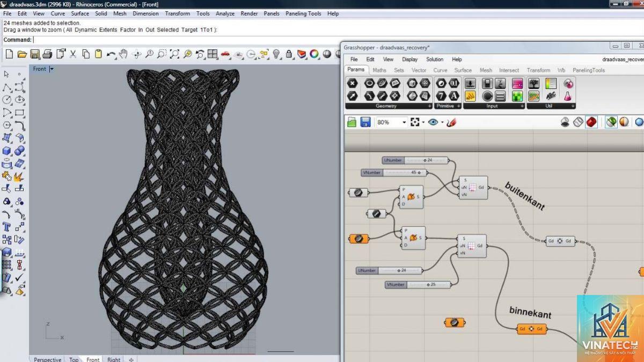Image resolution: width=644 pixels, height=362 pixels.
Task: Click the pink flask Util icon
Action: pyautogui.click(x=568, y=97)
